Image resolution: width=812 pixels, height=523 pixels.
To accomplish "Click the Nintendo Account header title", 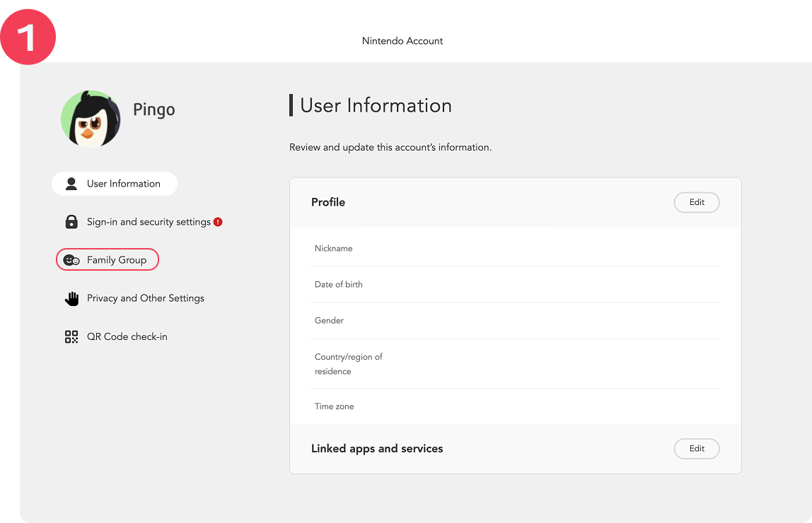I will point(402,41).
